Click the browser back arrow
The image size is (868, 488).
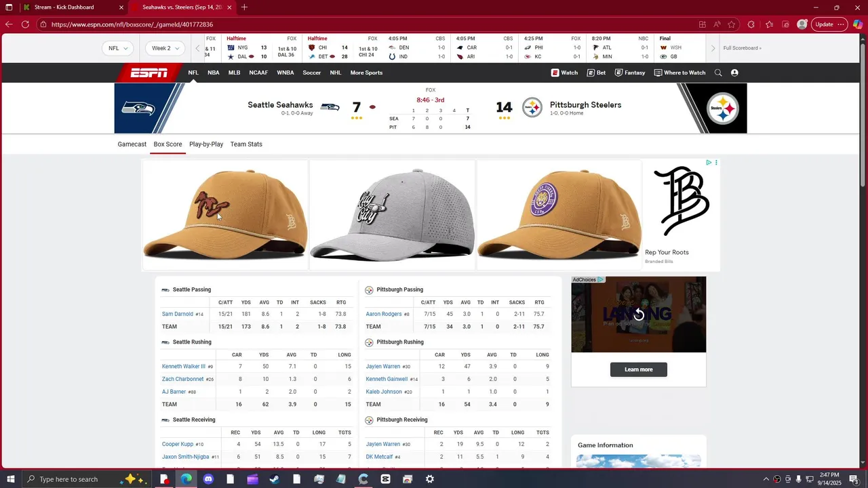[x=9, y=24]
